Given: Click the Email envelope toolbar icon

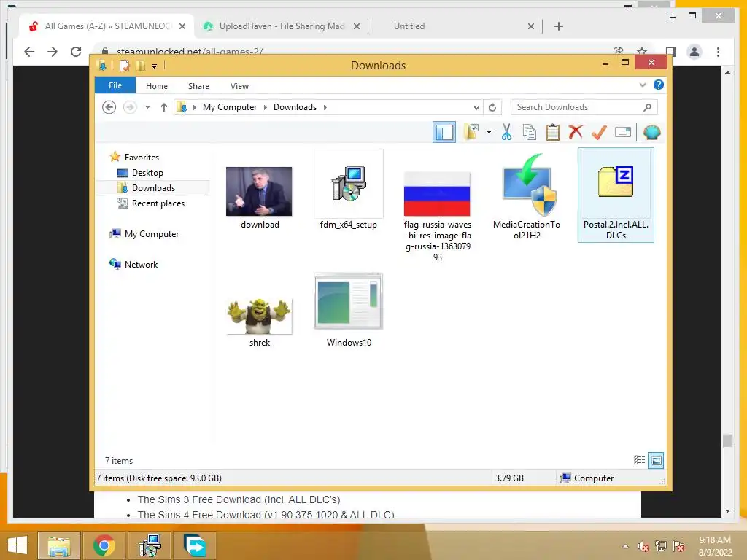Looking at the screenshot, I should pyautogui.click(x=623, y=132).
